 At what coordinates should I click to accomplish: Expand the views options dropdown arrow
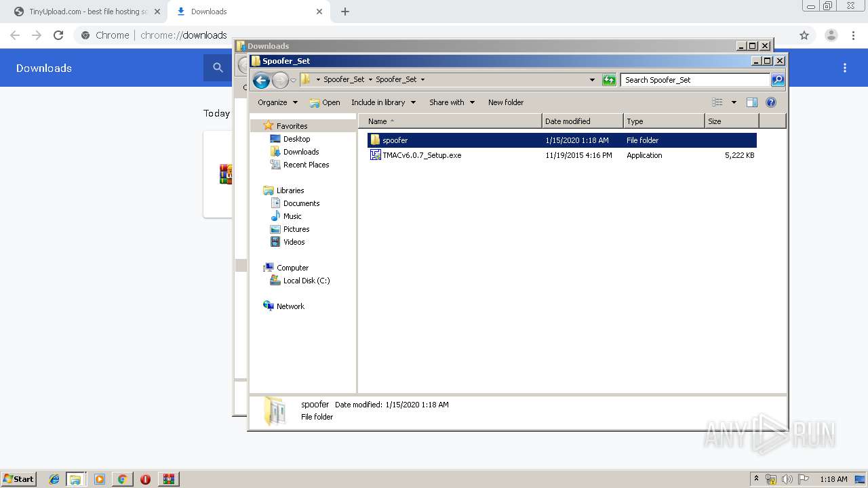(734, 102)
